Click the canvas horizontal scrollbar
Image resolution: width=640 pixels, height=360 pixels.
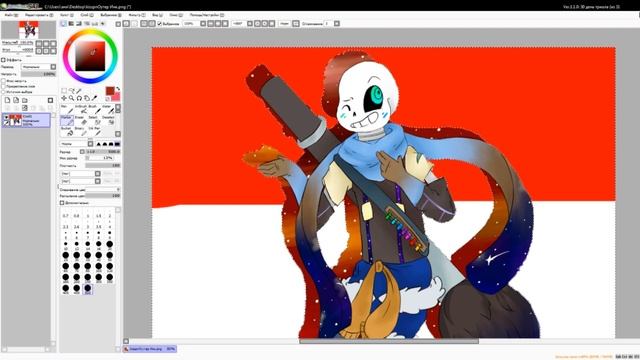(389, 341)
